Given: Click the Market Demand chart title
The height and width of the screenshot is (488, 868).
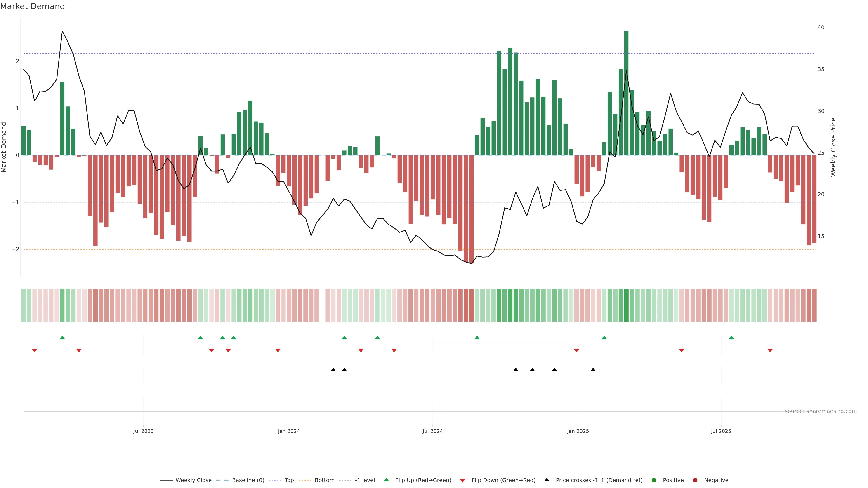Looking at the screenshot, I should [x=32, y=6].
